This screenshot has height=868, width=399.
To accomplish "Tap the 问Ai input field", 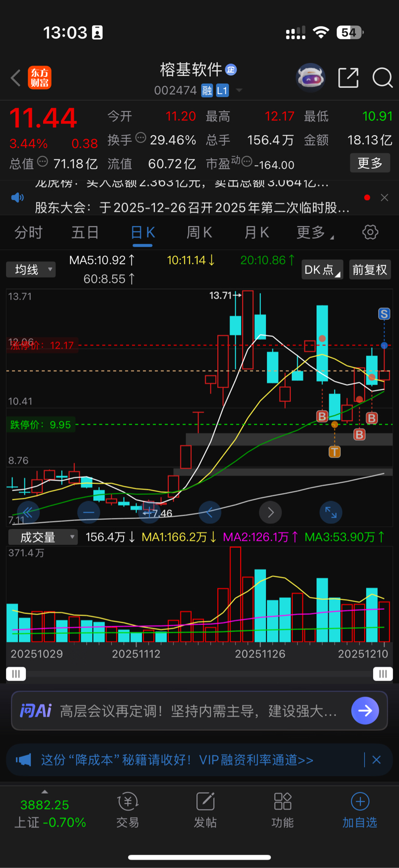I will coord(199,711).
